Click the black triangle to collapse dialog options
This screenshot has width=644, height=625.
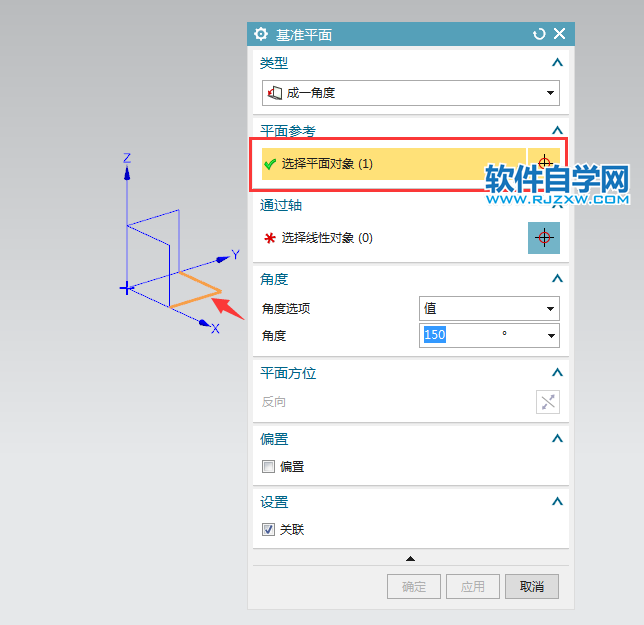coord(410,558)
